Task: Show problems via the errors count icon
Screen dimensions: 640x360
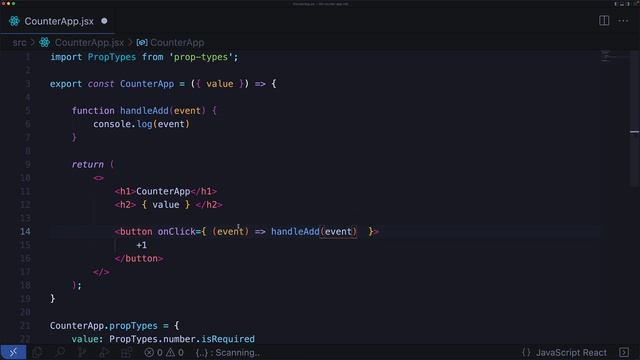Action: point(153,353)
